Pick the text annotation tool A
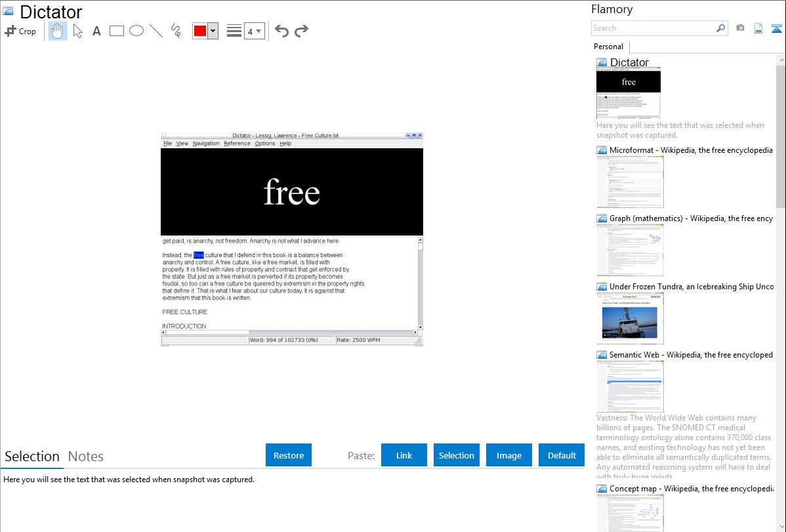786x532 pixels. pyautogui.click(x=96, y=31)
